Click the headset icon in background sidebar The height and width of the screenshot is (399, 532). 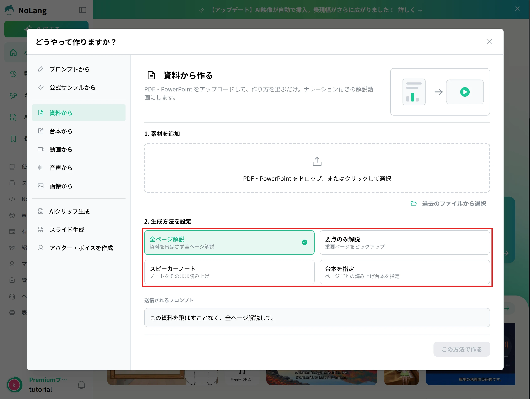12,297
